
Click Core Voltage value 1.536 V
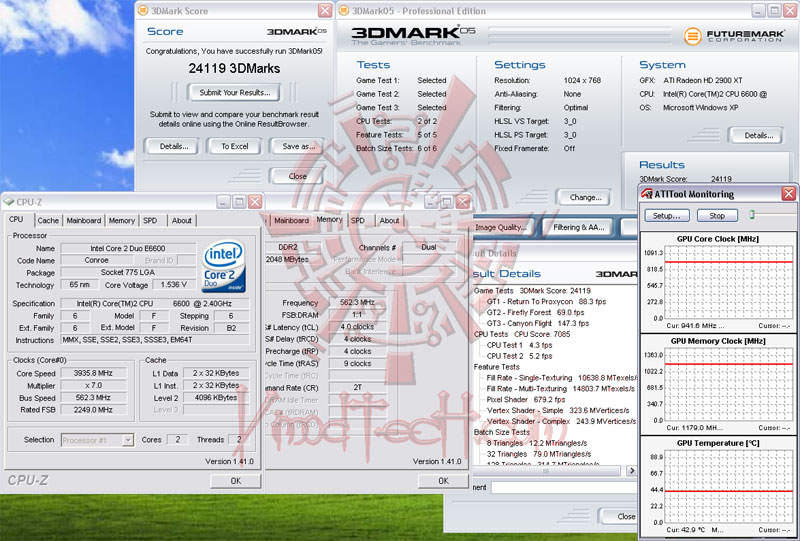tap(173, 285)
